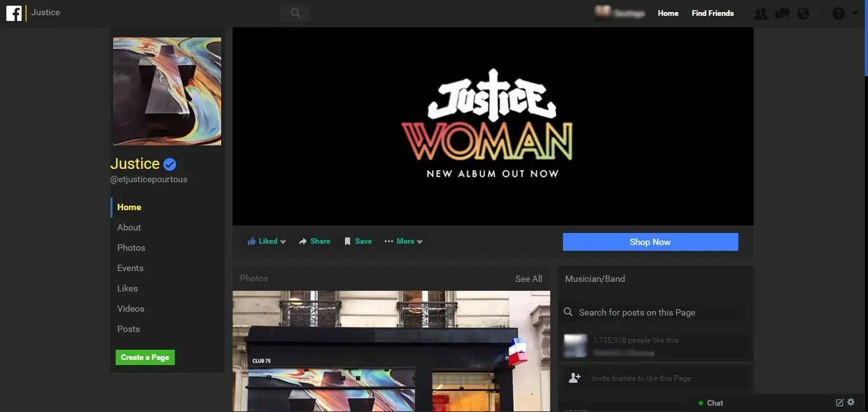Select Likes in page sidebar
The image size is (868, 412).
127,289
